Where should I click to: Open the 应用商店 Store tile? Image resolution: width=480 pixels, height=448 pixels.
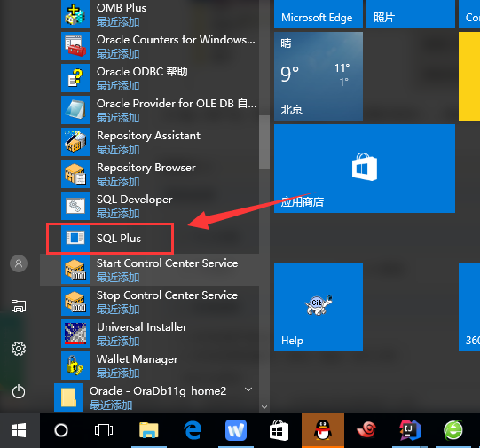365,169
